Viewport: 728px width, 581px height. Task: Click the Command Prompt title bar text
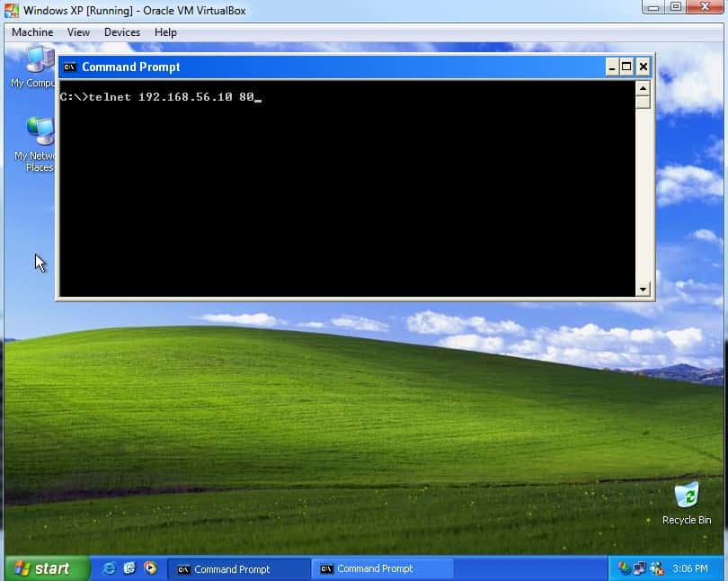[x=131, y=67]
